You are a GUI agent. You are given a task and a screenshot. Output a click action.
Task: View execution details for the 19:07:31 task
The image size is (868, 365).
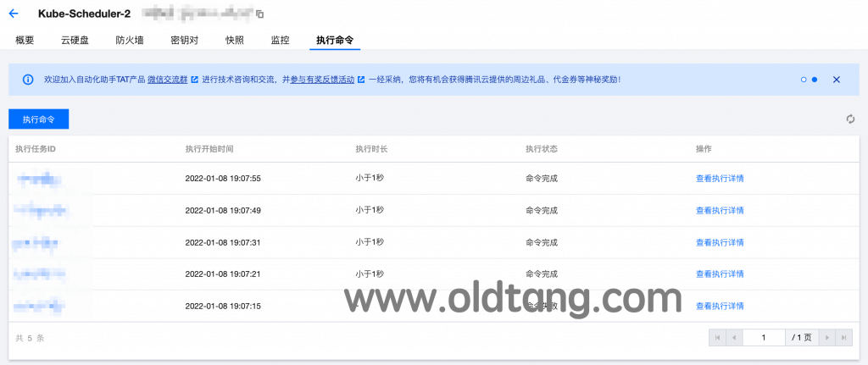720,242
